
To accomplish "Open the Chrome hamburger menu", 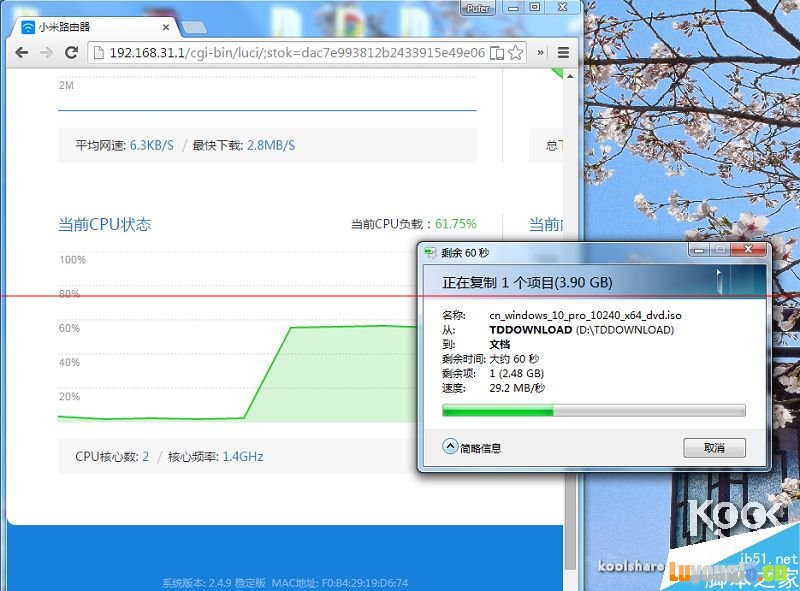I will pyautogui.click(x=563, y=53).
